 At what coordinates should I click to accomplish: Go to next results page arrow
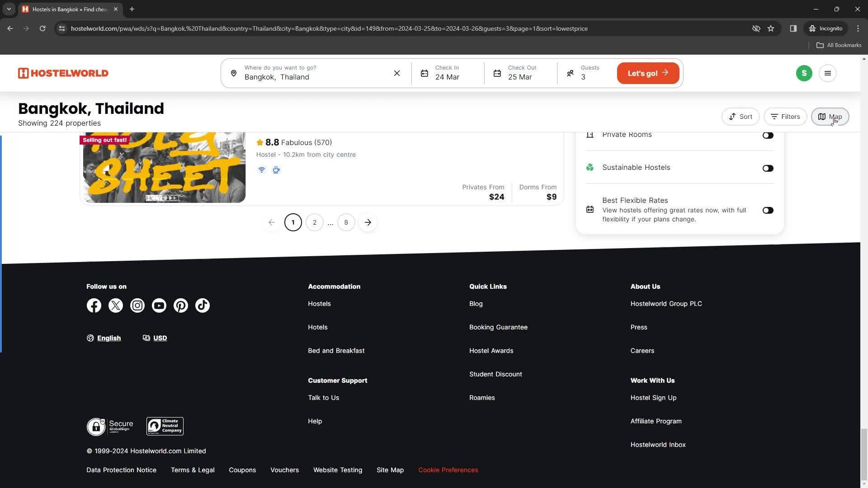pos(368,222)
